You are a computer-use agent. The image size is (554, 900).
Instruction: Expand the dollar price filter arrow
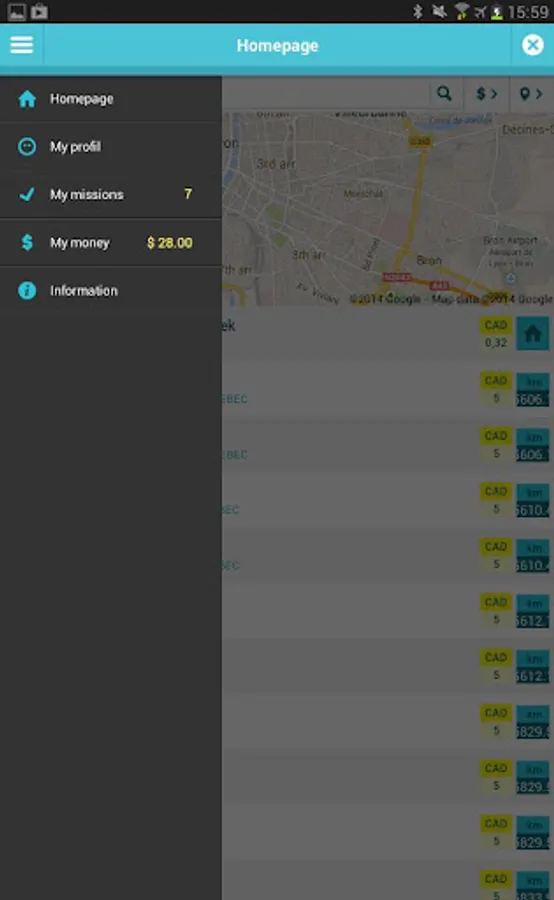pos(487,94)
